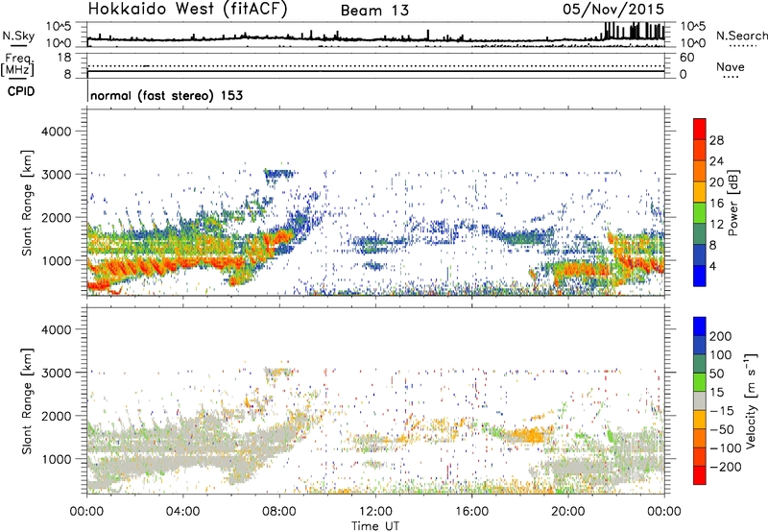Click the 'Freq.' axis label
Image resolution: width=768 pixels, height=532 pixels.
20,58
